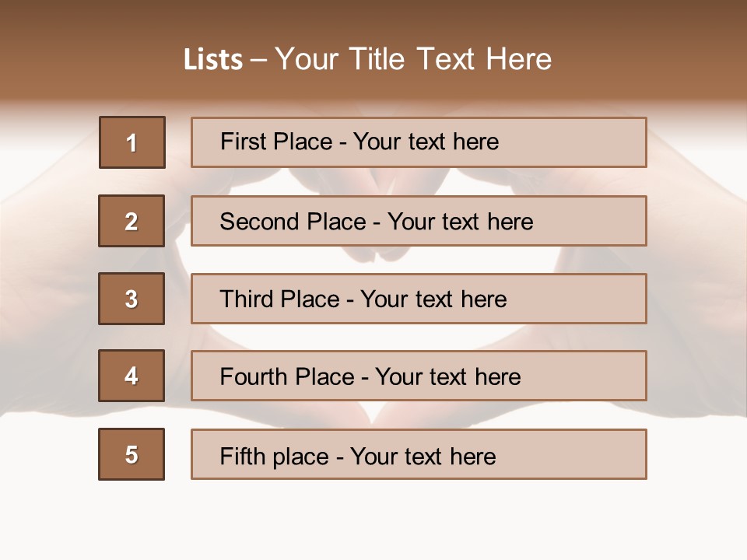Click "Your text here" on the First row

[426, 142]
